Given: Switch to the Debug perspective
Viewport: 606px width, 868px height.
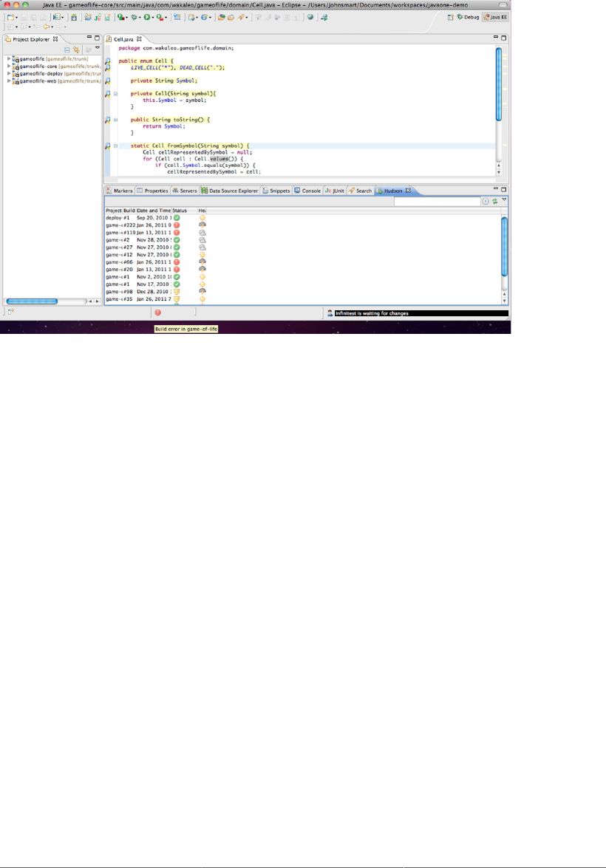Looking at the screenshot, I should pyautogui.click(x=468, y=17).
